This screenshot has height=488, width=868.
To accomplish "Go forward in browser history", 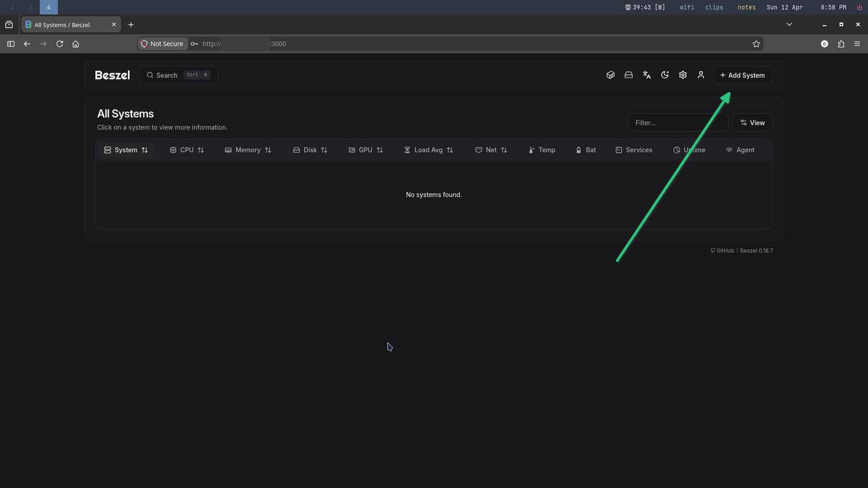I will point(43,44).
